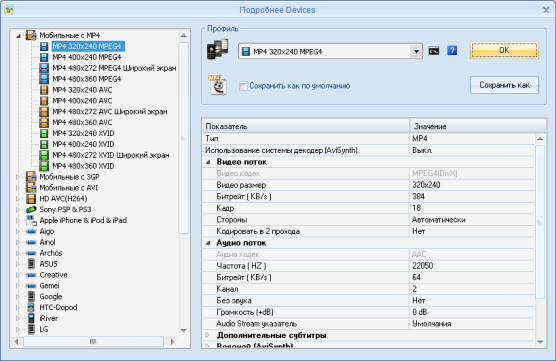Select the Creative device entry
This screenshot has height=361, width=556.
click(x=53, y=275)
